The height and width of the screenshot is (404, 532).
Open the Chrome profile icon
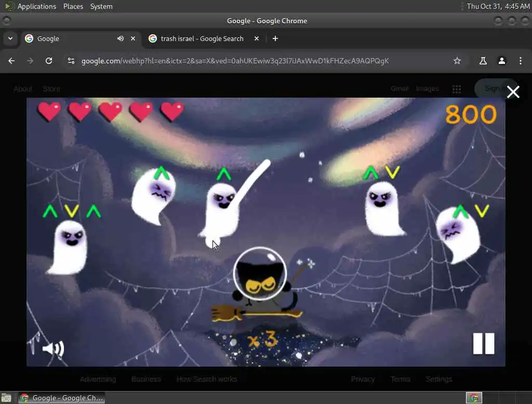[501, 61]
